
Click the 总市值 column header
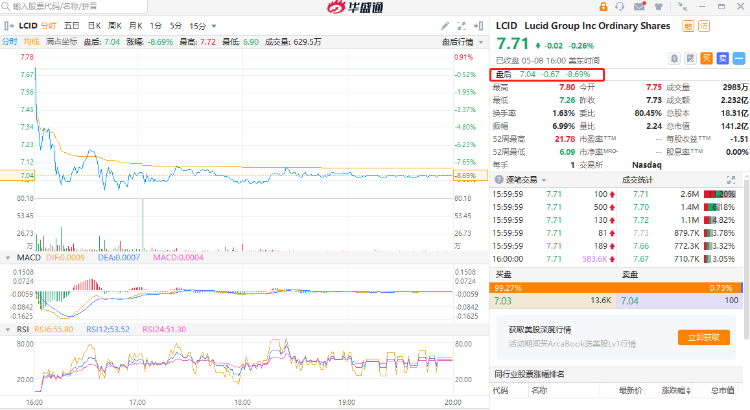[722, 391]
